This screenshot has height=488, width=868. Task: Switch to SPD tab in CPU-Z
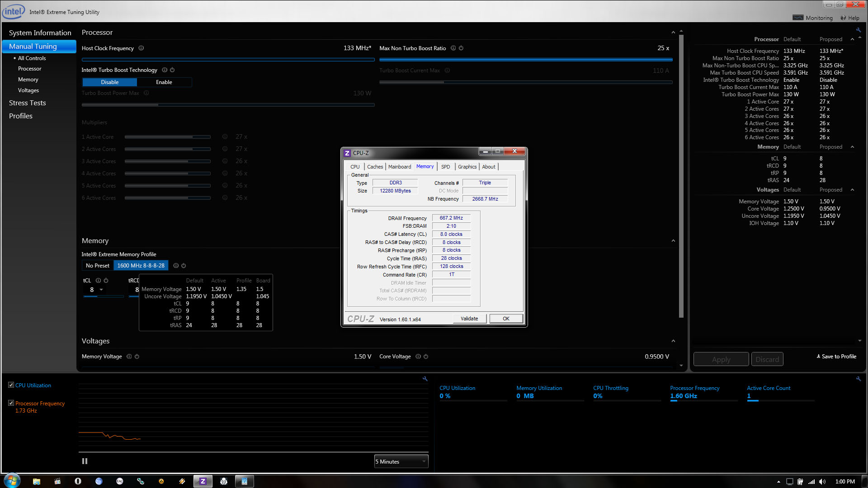click(x=445, y=167)
